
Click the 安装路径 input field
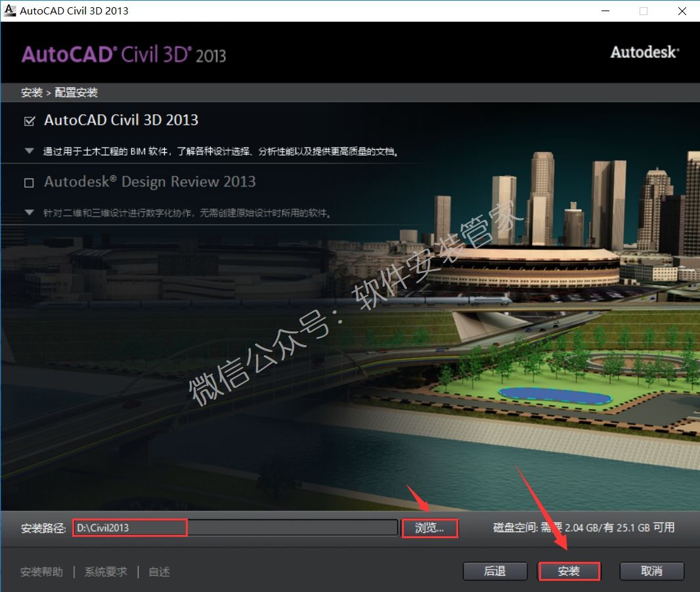pyautogui.click(x=234, y=528)
